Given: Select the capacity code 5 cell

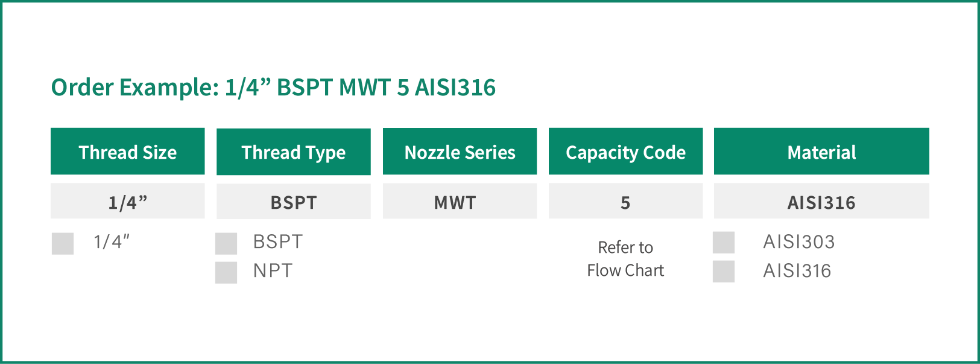Looking at the screenshot, I should [625, 201].
